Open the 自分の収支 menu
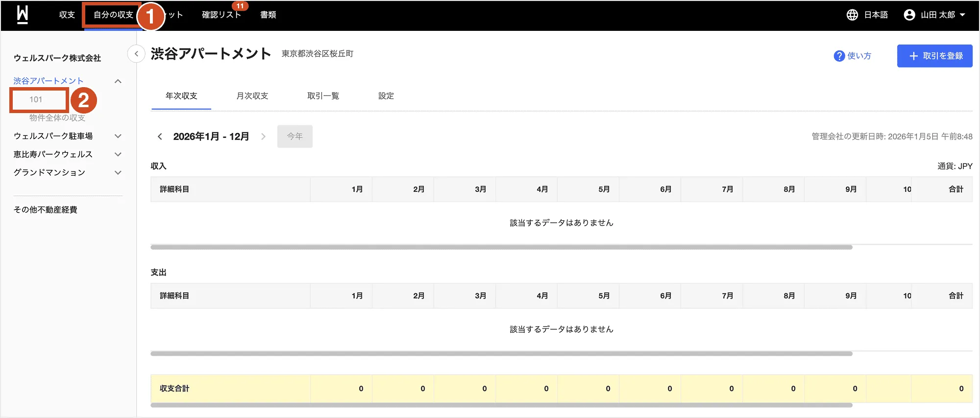Viewport: 980px width, 418px height. (x=113, y=15)
